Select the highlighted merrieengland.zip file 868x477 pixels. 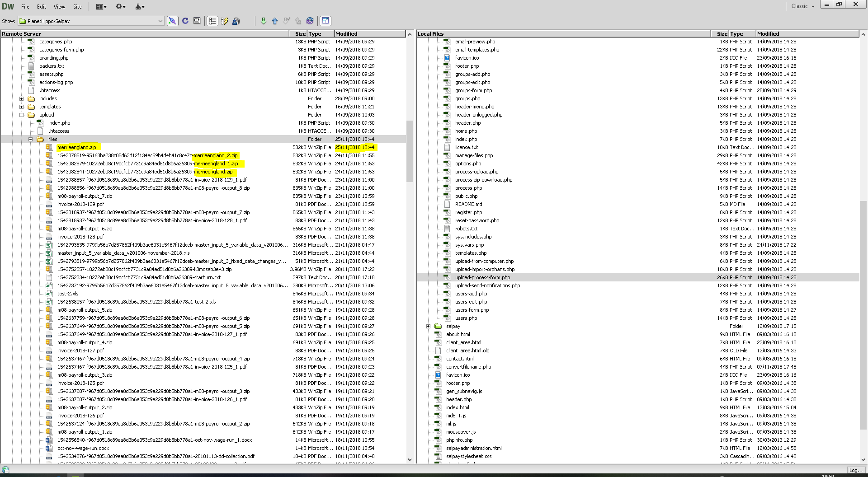click(78, 147)
